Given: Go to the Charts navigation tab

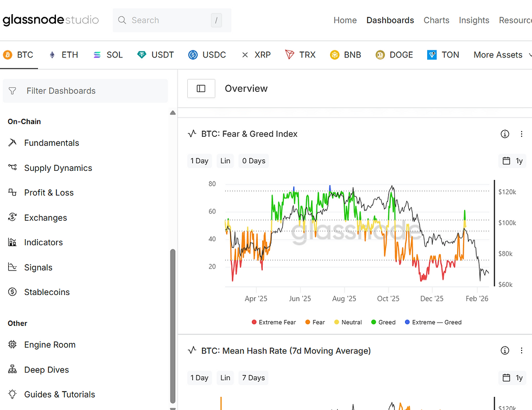Looking at the screenshot, I should 436,20.
